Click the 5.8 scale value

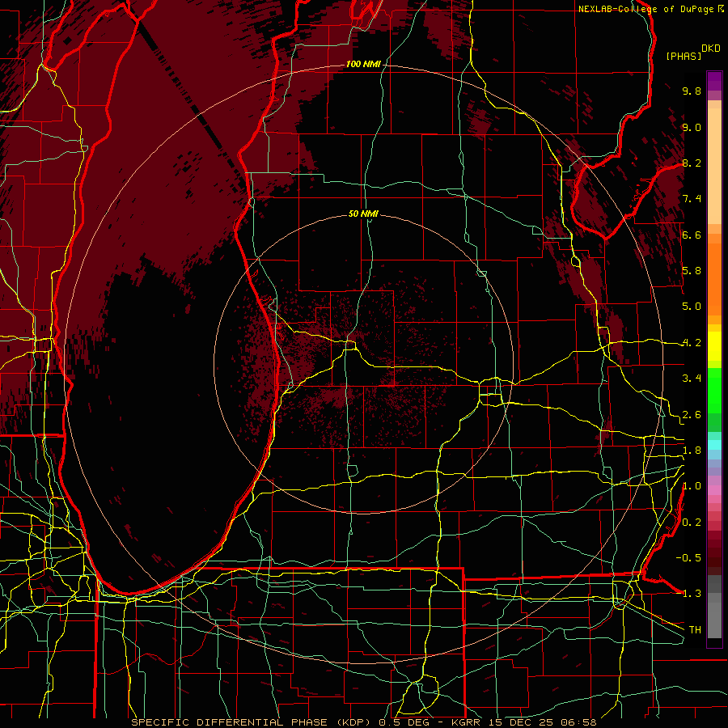pos(692,271)
